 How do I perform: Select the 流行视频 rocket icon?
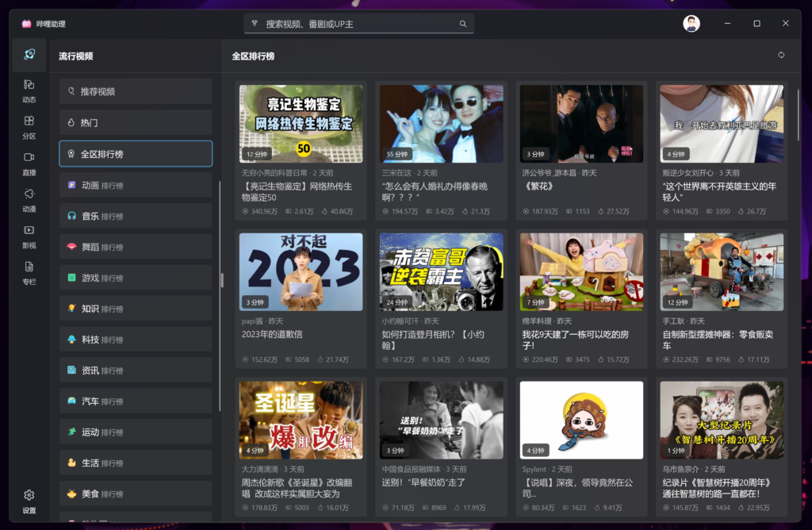(29, 55)
